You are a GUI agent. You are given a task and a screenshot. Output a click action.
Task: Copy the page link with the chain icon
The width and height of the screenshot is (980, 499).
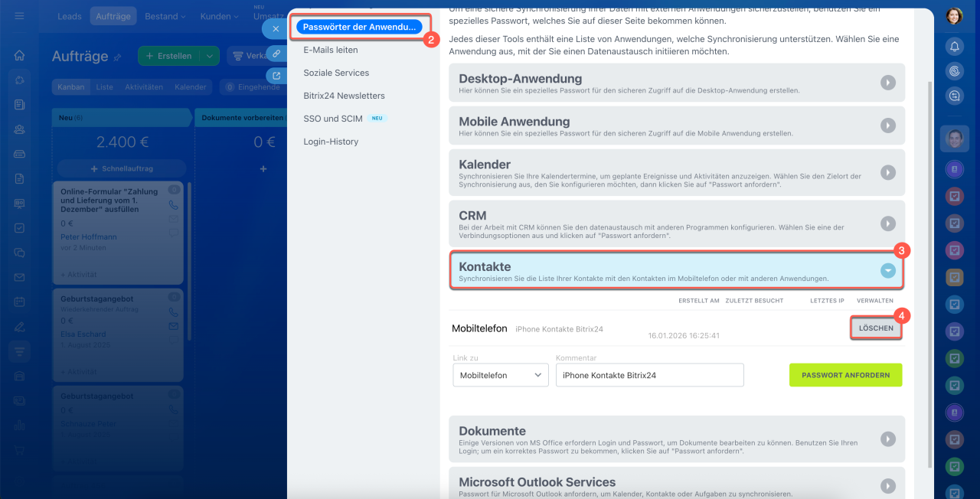pos(276,54)
